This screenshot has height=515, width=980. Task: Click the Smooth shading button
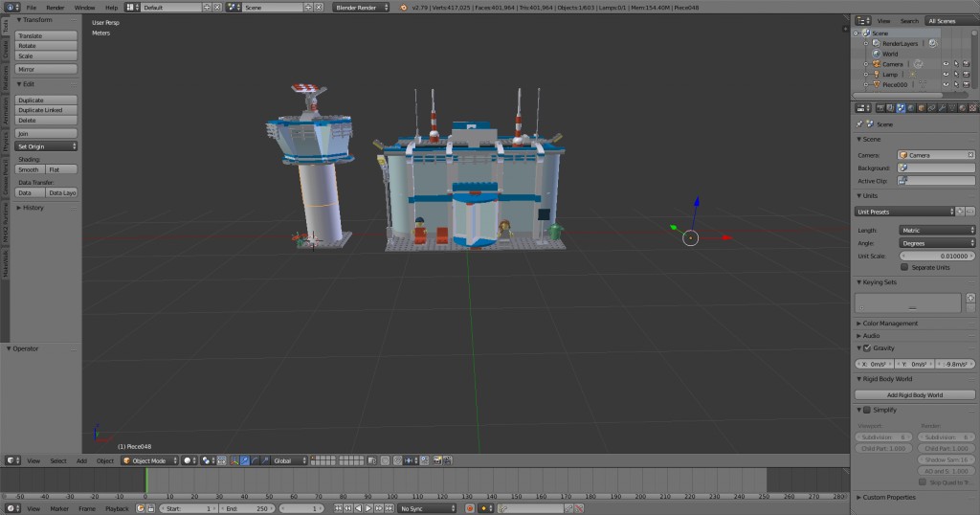tap(30, 169)
